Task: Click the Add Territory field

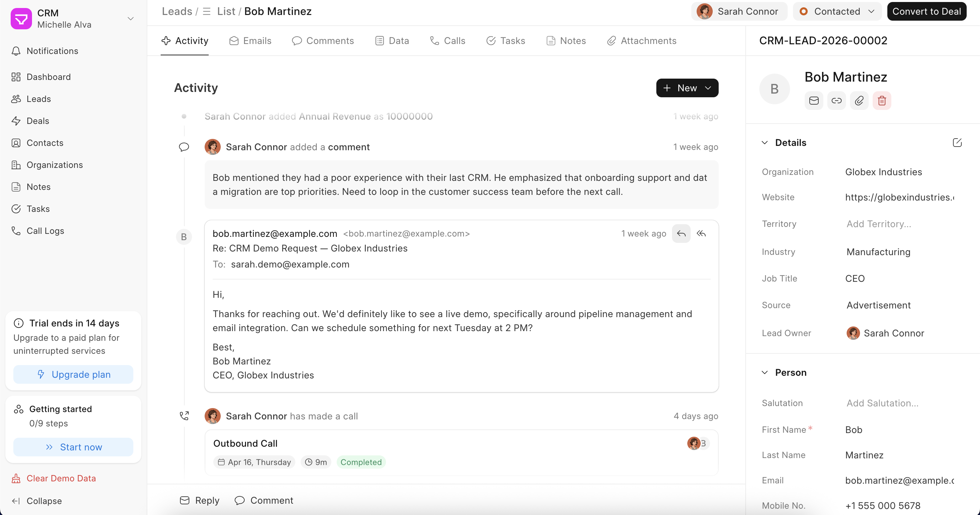Action: [x=879, y=224]
